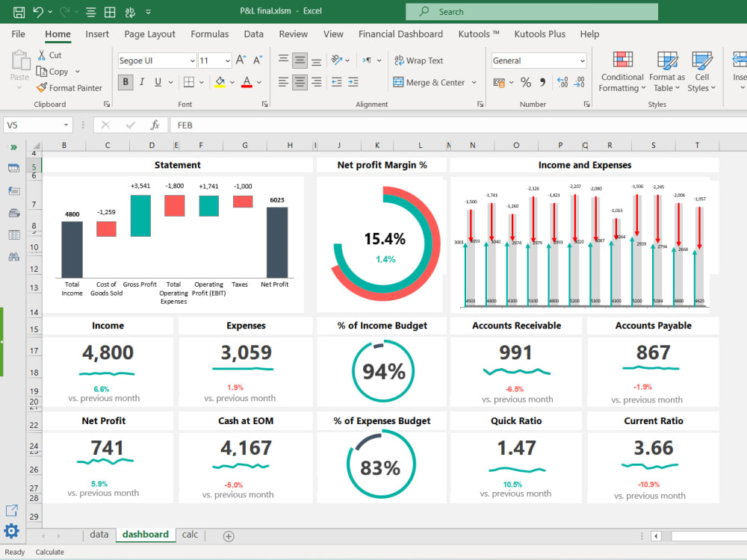Click the Search box in the title bar
The image size is (747, 560).
coord(532,12)
